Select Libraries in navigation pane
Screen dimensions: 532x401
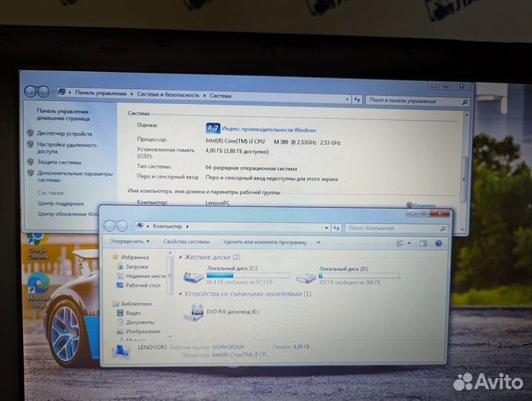point(137,304)
